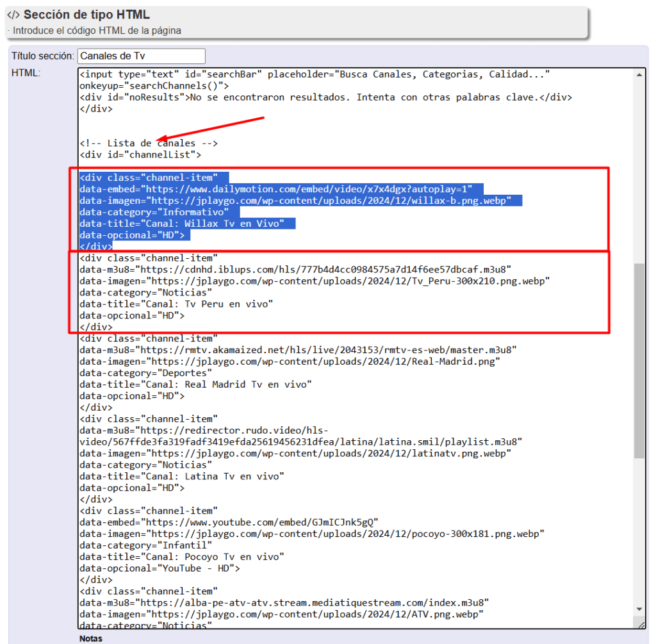This screenshot has width=656, height=644.
Task: Click the "<!-- Lista de canales -->" comment
Action: pyautogui.click(x=149, y=144)
